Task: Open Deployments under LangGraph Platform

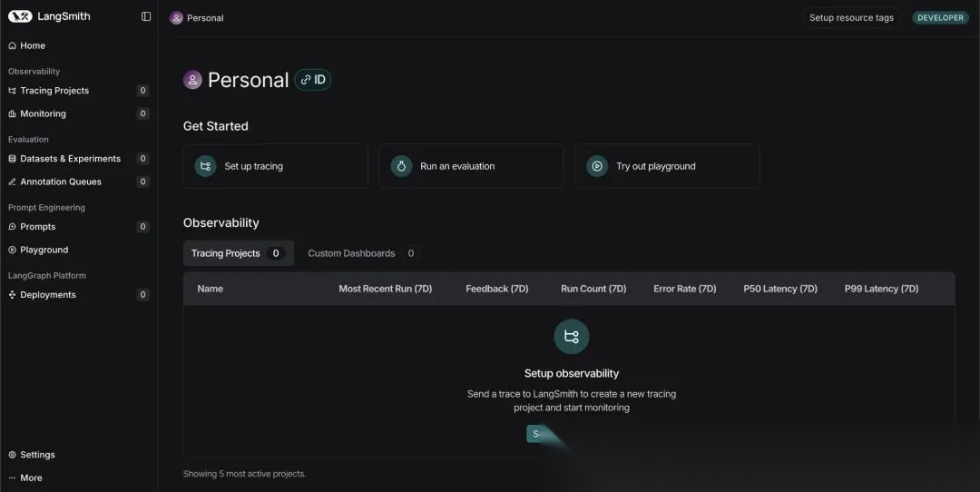Action: click(79, 295)
